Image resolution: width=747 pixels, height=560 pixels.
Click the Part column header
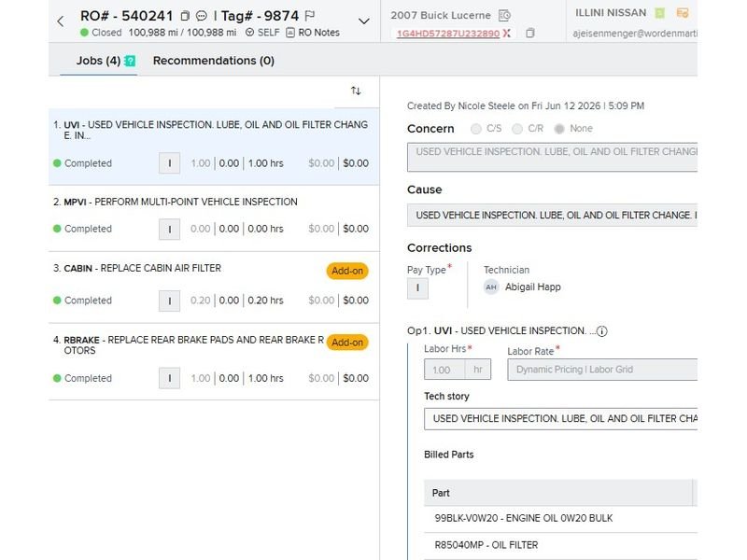558,493
